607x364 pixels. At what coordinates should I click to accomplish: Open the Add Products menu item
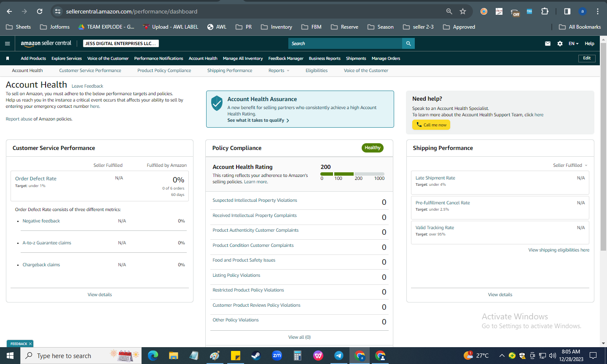click(33, 59)
